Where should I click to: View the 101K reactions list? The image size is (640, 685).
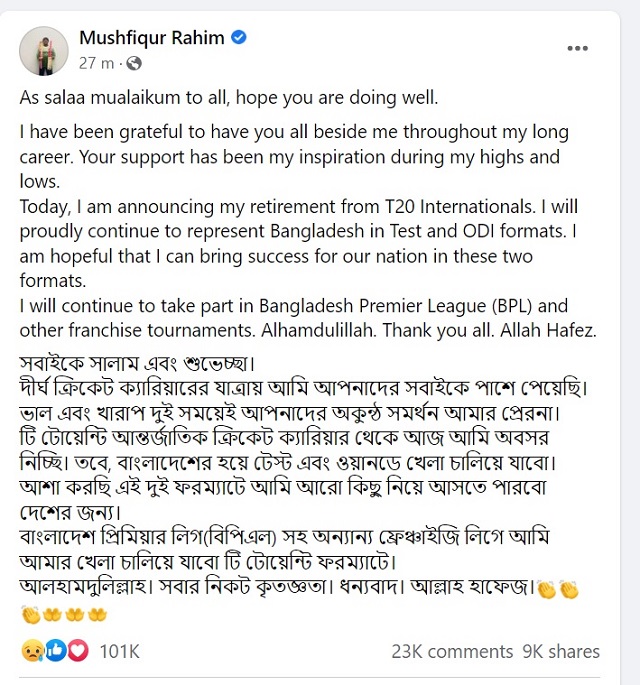click(119, 651)
